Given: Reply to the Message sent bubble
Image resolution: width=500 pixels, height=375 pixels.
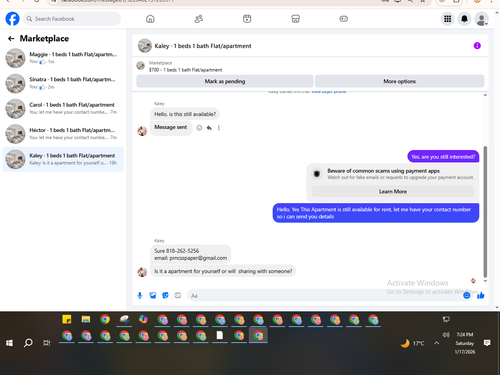Looking at the screenshot, I should 209,128.
